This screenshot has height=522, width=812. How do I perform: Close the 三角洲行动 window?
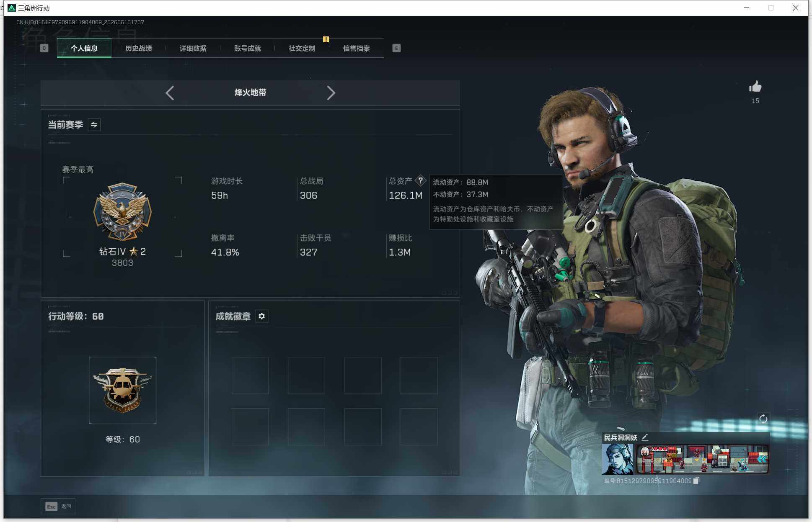click(x=796, y=8)
